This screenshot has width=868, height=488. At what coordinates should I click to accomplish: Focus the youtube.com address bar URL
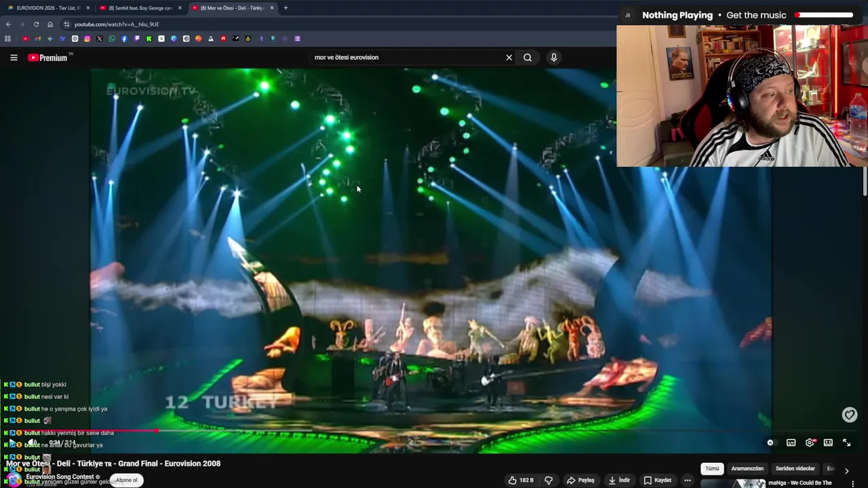point(117,24)
